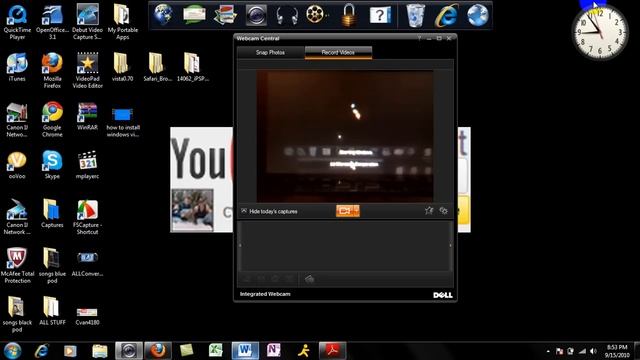Open the effects star icon in Webcam Central
The image size is (640, 360).
click(x=429, y=211)
